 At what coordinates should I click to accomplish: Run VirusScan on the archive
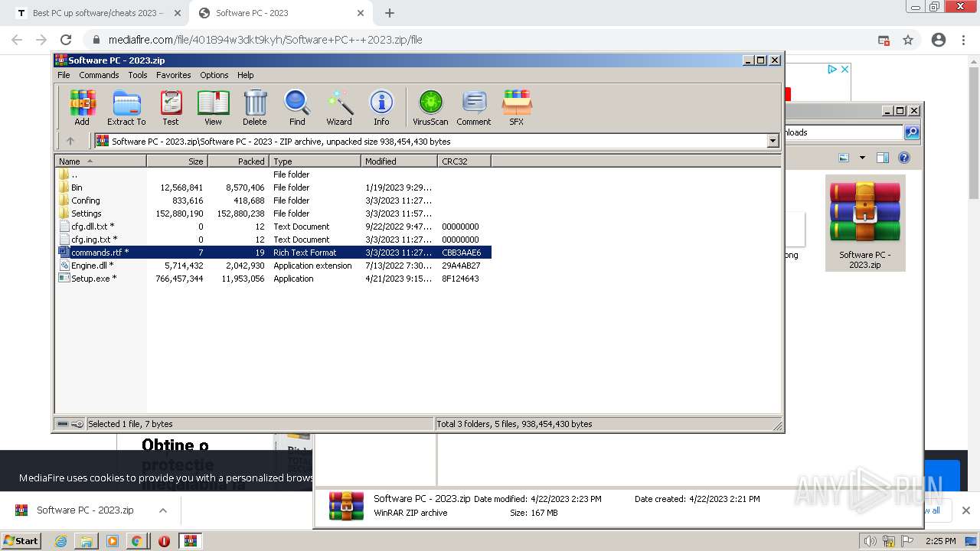430,108
